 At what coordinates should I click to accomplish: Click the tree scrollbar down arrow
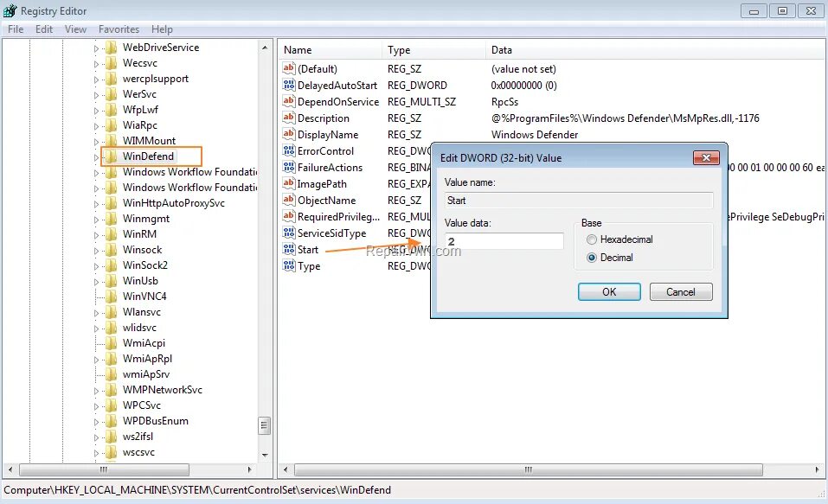click(x=265, y=455)
